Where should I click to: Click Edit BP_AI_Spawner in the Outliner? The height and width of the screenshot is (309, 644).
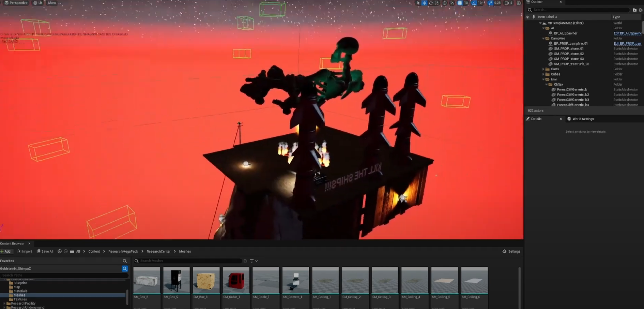point(627,33)
